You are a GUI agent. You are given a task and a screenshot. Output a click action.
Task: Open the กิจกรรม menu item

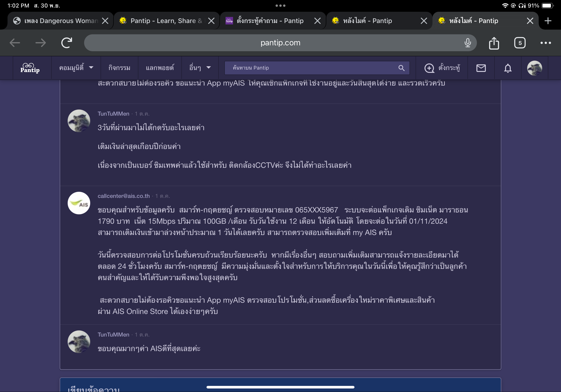pos(119,68)
